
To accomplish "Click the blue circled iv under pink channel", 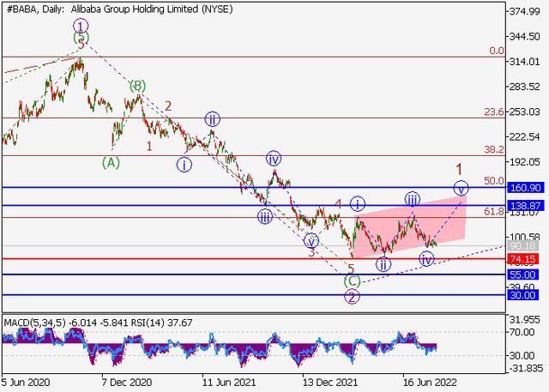I will (x=426, y=260).
